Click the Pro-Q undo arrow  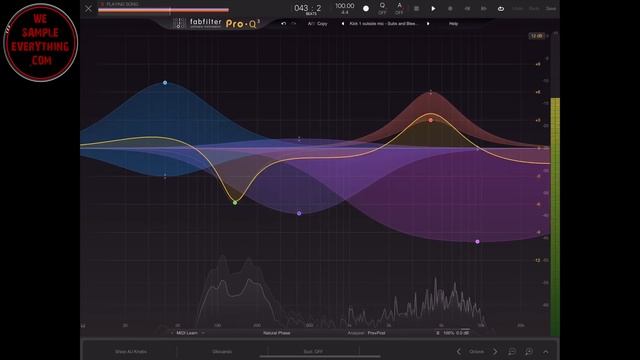point(283,24)
